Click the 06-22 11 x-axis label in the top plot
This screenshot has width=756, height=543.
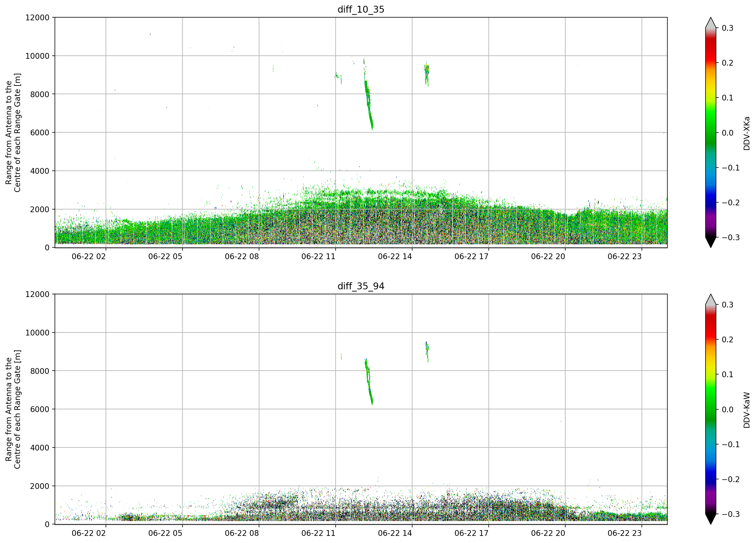point(318,256)
